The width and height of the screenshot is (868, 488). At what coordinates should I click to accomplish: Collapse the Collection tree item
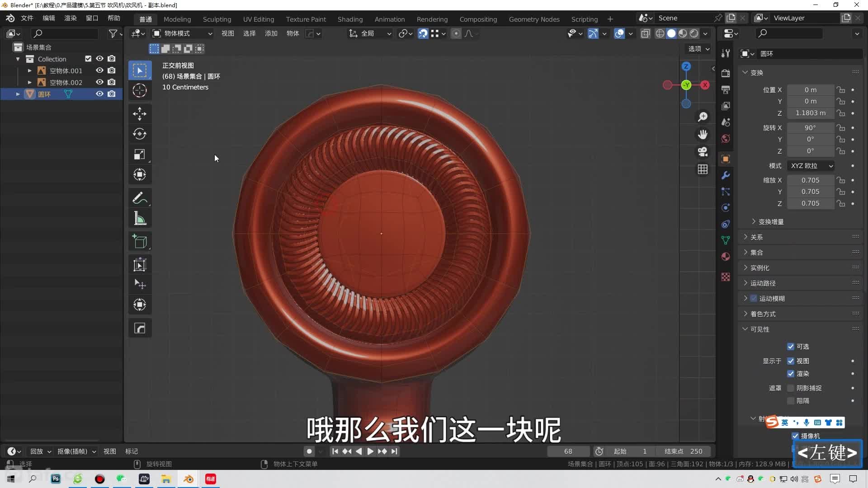(18, 59)
